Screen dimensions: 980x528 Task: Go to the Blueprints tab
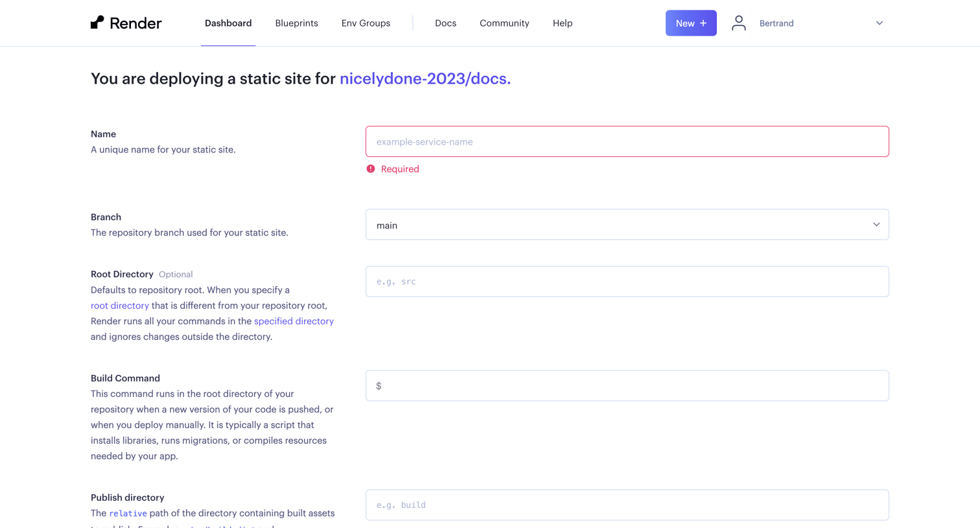[296, 23]
